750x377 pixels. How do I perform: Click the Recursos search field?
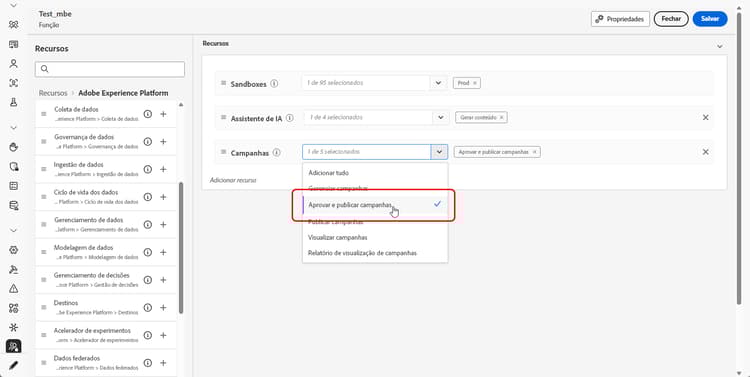[110, 69]
